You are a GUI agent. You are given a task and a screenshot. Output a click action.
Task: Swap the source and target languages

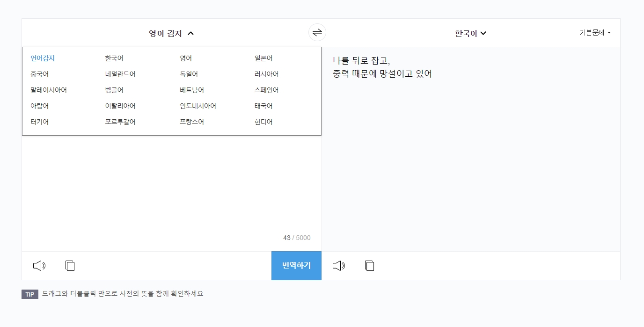pyautogui.click(x=317, y=32)
